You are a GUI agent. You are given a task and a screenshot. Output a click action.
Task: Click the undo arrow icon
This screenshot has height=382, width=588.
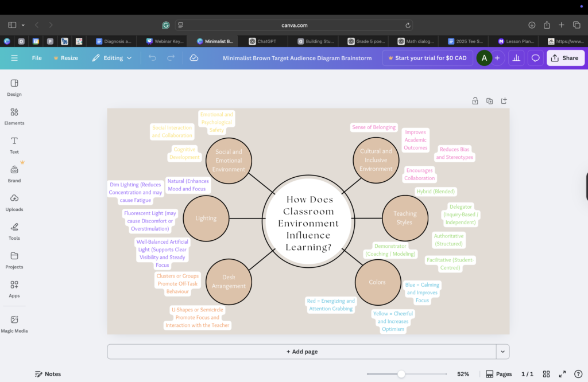tap(152, 58)
